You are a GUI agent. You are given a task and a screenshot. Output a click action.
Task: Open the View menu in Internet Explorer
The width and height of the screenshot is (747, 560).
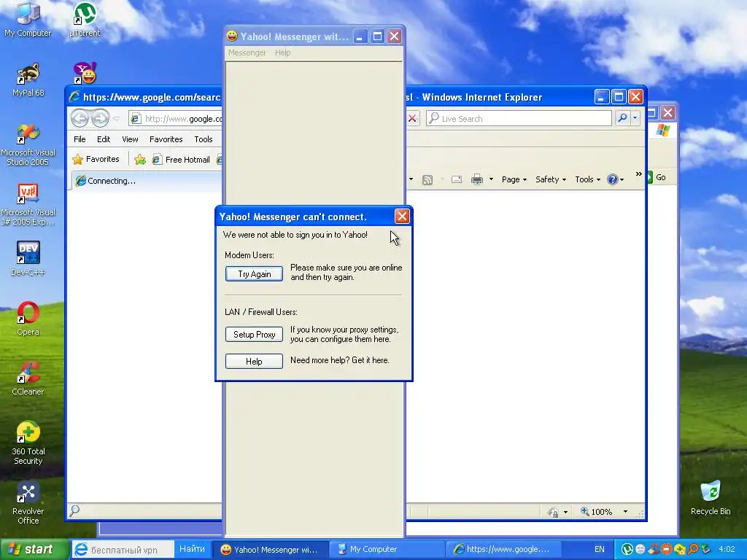click(130, 139)
